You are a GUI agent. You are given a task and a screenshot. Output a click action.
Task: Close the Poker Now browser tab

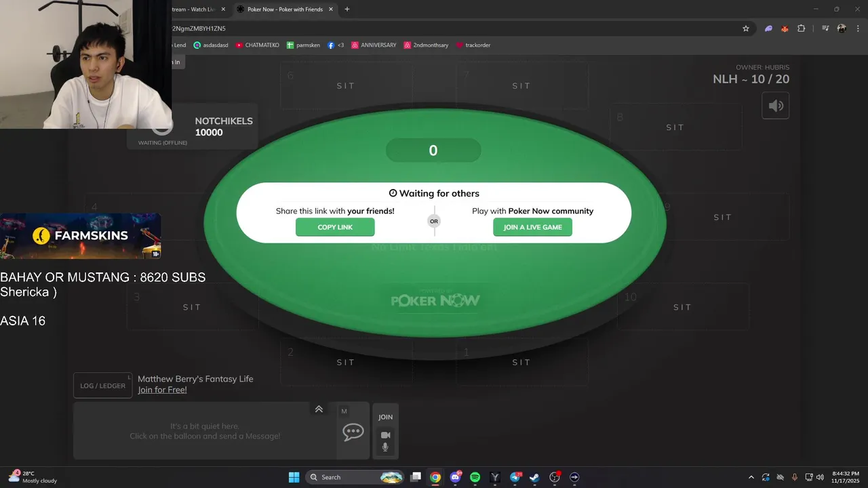tap(331, 9)
